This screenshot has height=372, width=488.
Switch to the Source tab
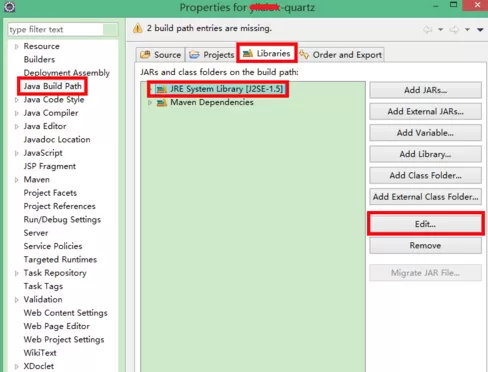coord(161,55)
